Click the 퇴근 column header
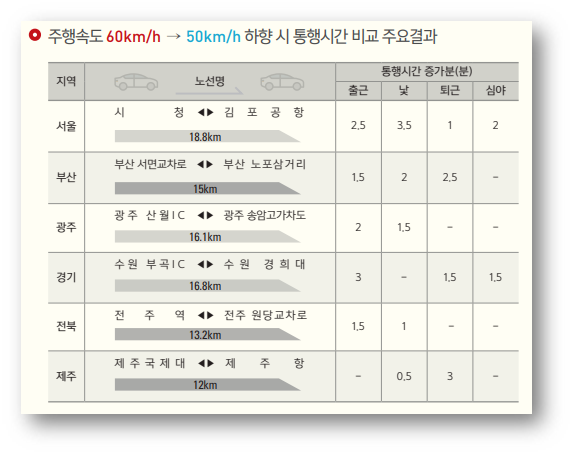The height and width of the screenshot is (456, 574). (x=450, y=90)
